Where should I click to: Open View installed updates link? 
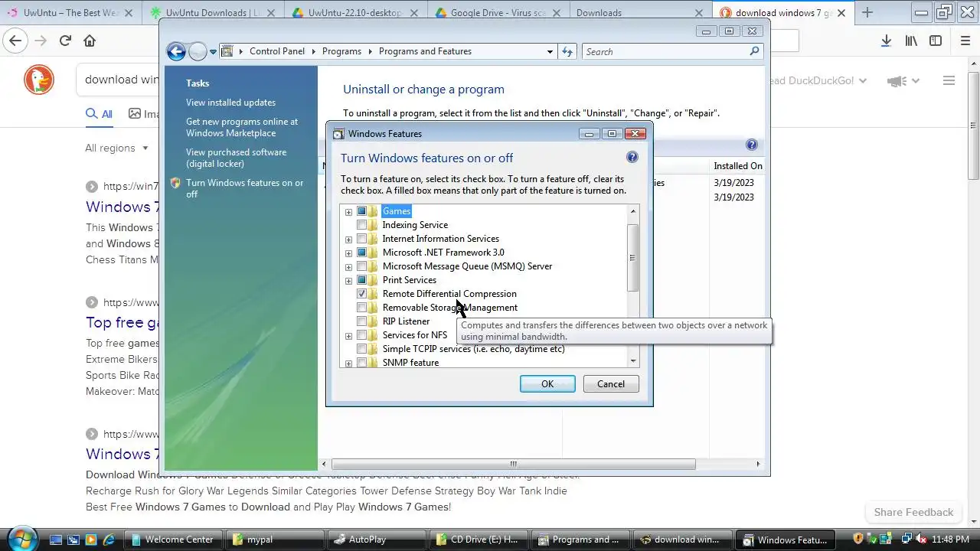(230, 103)
